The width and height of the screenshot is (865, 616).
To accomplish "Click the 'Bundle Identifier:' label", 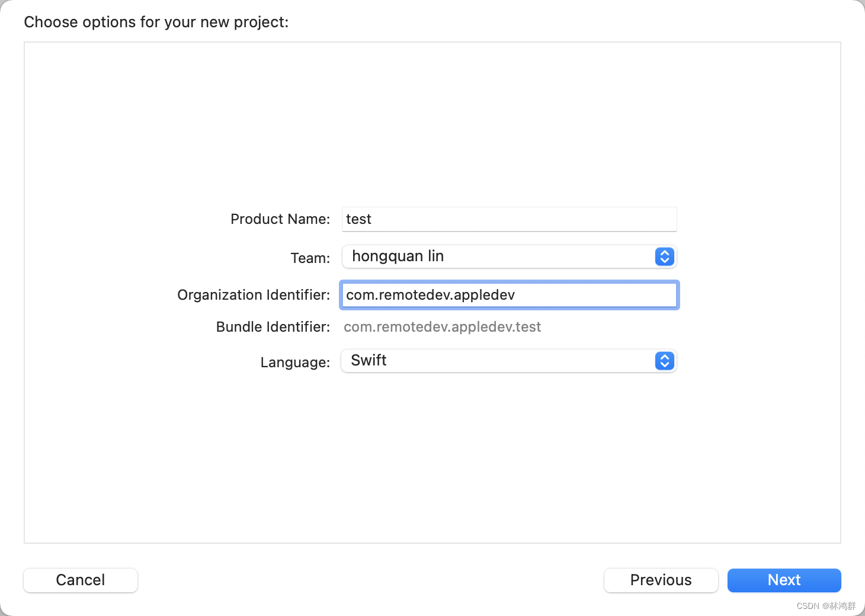I will point(273,327).
